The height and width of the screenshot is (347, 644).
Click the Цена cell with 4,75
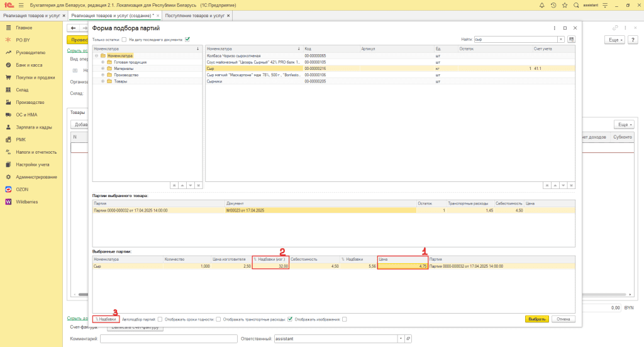(403, 266)
